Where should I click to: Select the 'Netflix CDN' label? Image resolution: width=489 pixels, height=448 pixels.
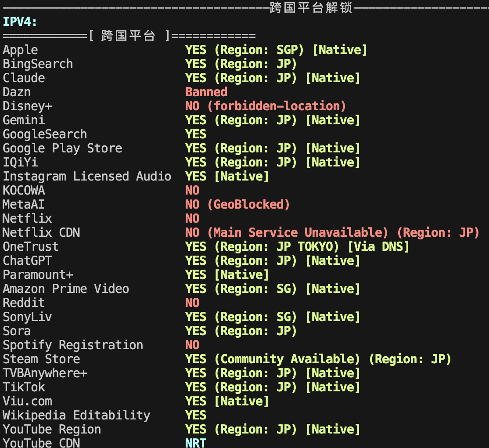click(x=41, y=232)
